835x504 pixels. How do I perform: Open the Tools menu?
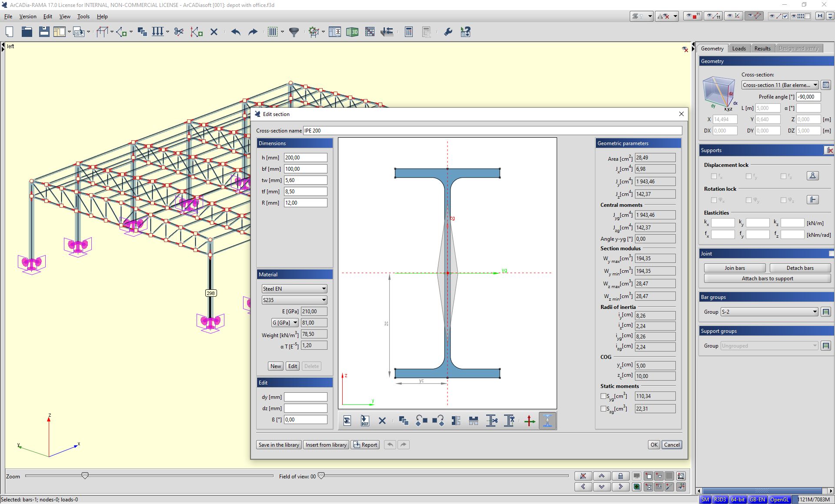83,17
